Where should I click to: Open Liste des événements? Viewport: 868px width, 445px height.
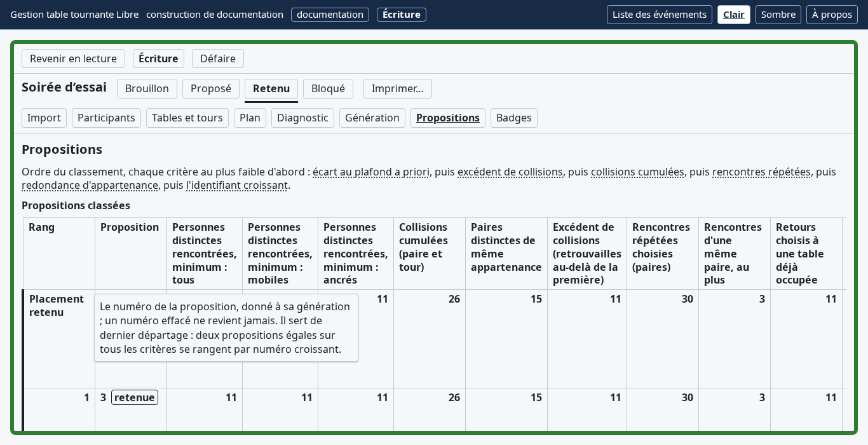click(660, 15)
